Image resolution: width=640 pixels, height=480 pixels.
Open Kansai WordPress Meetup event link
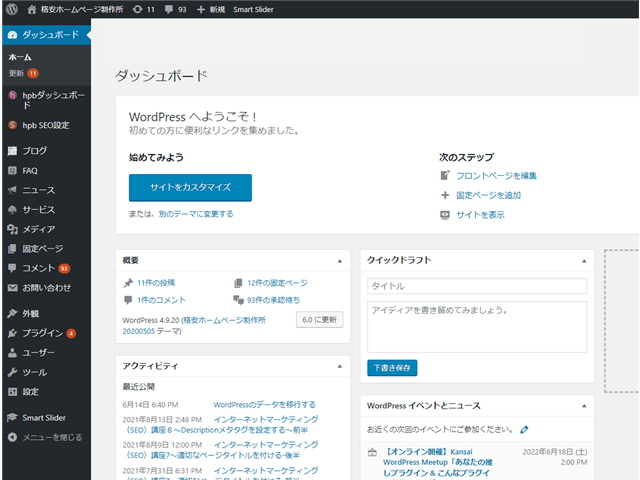point(438,462)
